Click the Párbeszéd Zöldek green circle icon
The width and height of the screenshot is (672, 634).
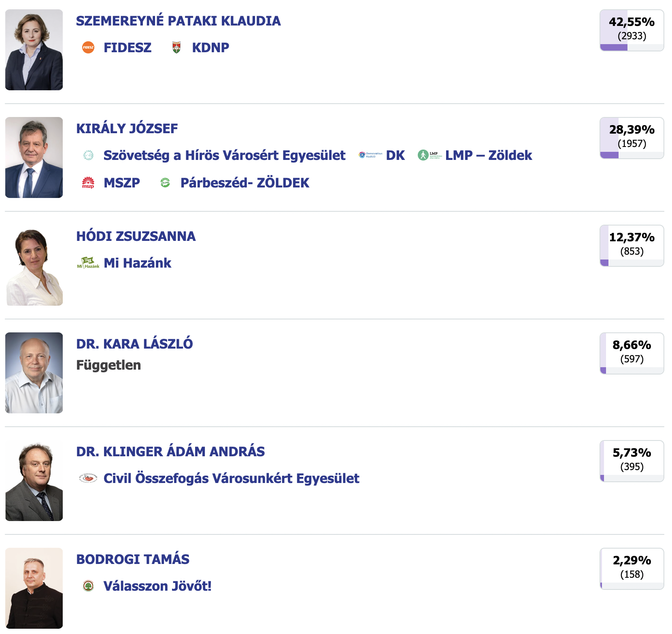[165, 183]
